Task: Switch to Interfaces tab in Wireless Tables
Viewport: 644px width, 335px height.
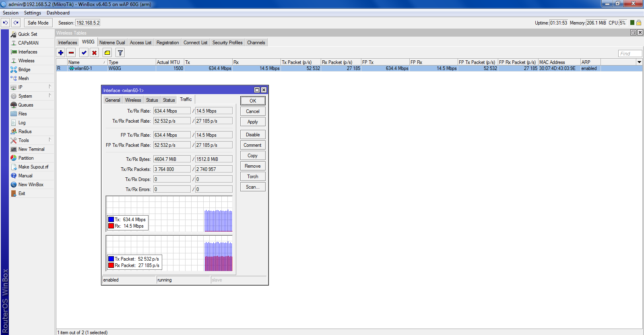Action: (x=68, y=43)
